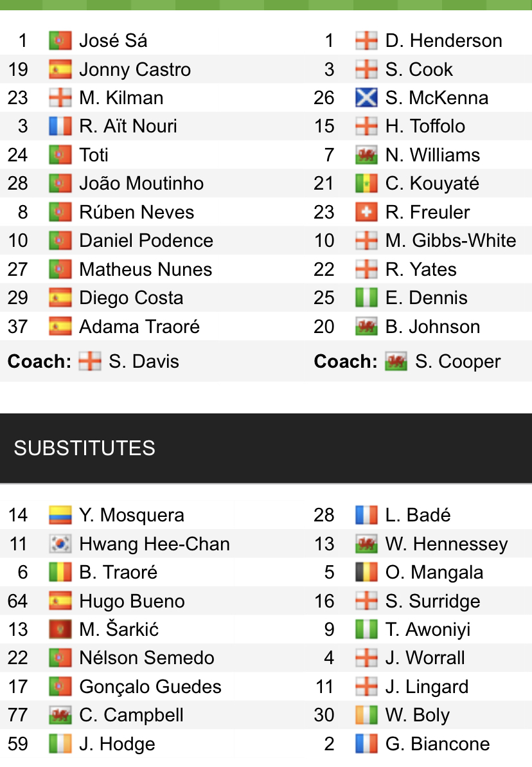Screen dimensions: 532x767
Task: Click the Belgium flag next to O. Mangala
Action: (x=366, y=572)
